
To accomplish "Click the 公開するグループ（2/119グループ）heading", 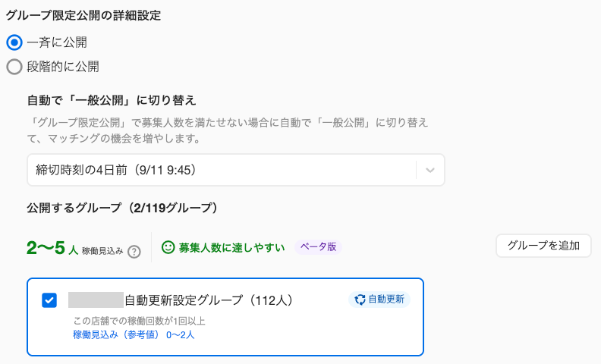I will [122, 208].
